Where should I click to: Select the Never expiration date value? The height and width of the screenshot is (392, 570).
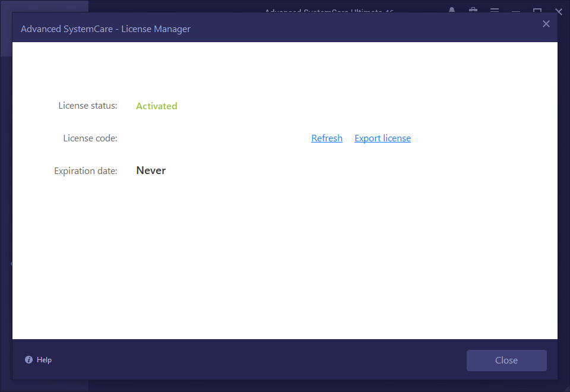pyautogui.click(x=151, y=170)
